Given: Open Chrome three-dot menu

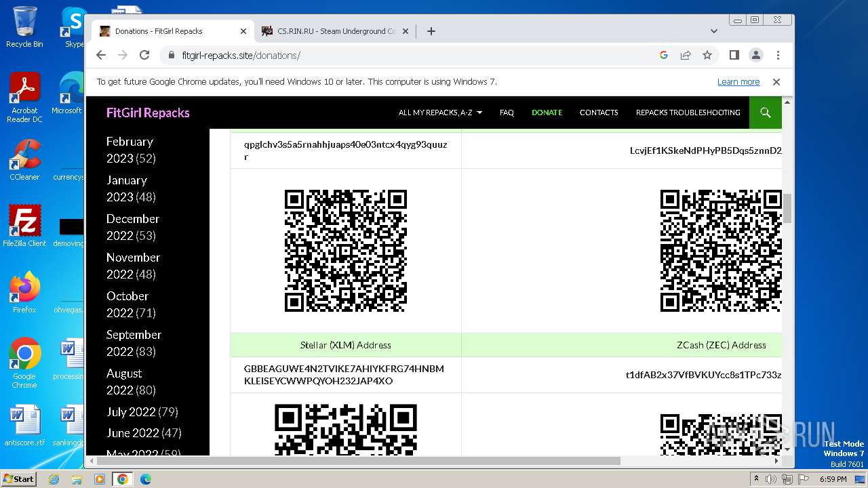Looking at the screenshot, I should 778,55.
